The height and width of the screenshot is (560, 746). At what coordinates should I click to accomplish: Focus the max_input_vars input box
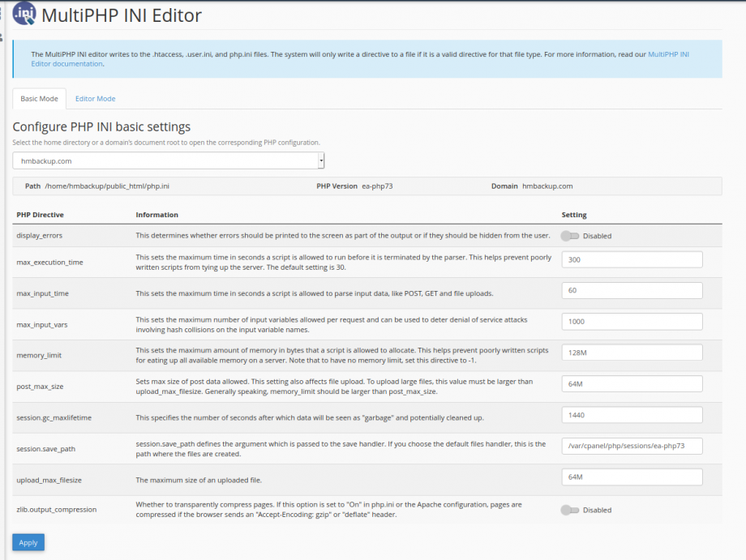point(632,322)
